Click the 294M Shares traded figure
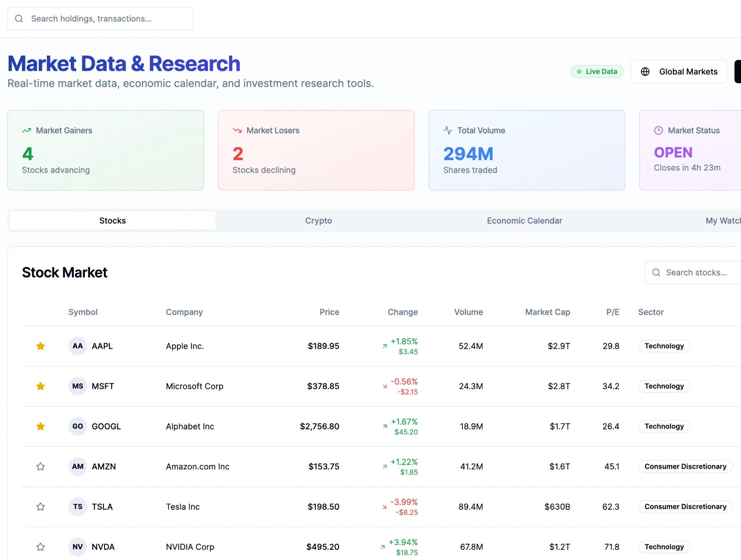Image resolution: width=741 pixels, height=560 pixels. point(468,154)
